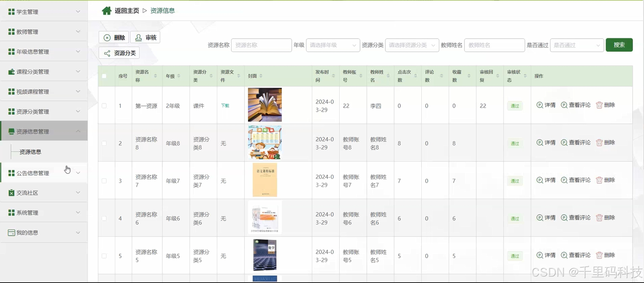The width and height of the screenshot is (644, 283).
Task: Sort by 资源名称 column arrows
Action: pyautogui.click(x=155, y=76)
